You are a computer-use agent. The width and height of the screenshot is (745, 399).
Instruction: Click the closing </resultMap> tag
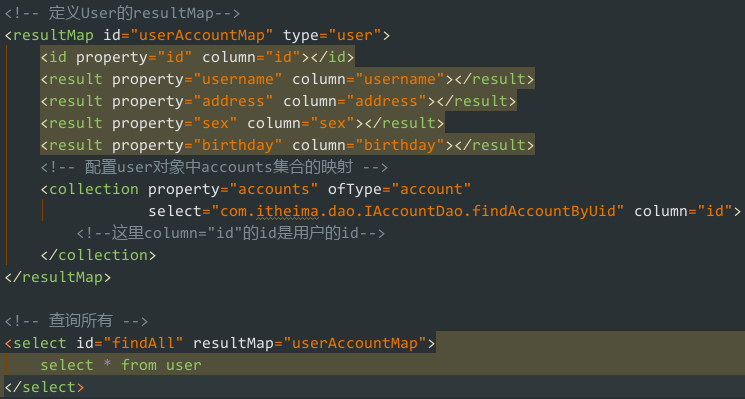click(57, 277)
